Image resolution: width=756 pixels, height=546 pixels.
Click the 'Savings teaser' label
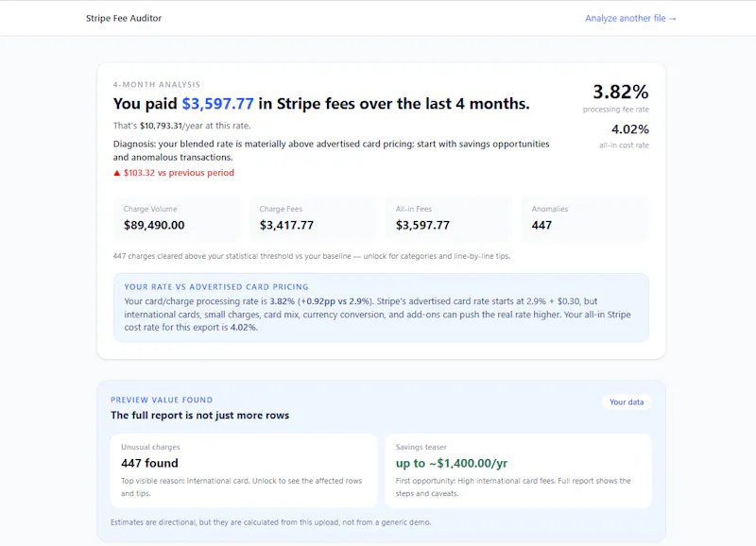(x=421, y=447)
